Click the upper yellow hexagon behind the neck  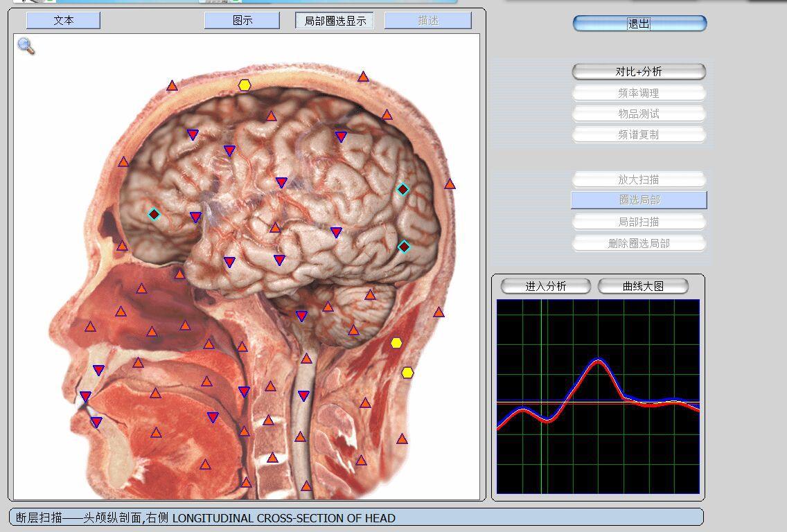coord(396,343)
